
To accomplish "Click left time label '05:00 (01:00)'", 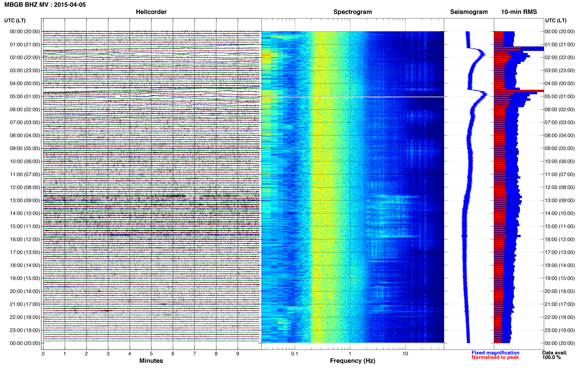I will 25,96.
